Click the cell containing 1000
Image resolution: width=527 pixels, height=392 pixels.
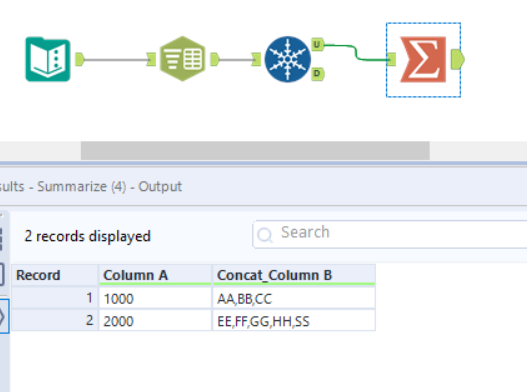click(x=155, y=298)
